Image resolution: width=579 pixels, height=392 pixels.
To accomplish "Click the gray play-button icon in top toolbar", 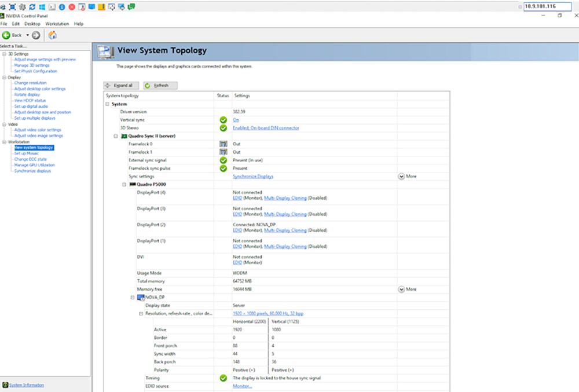I will click(x=52, y=6).
